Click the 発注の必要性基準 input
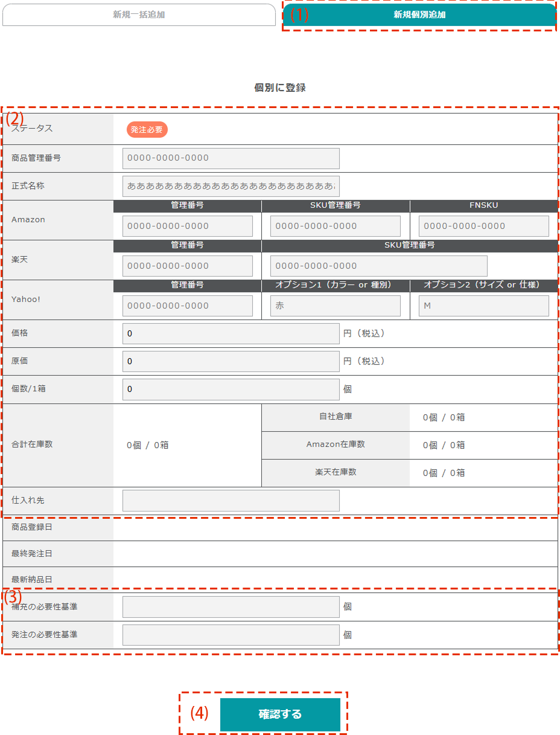The image size is (560, 735). pyautogui.click(x=231, y=635)
